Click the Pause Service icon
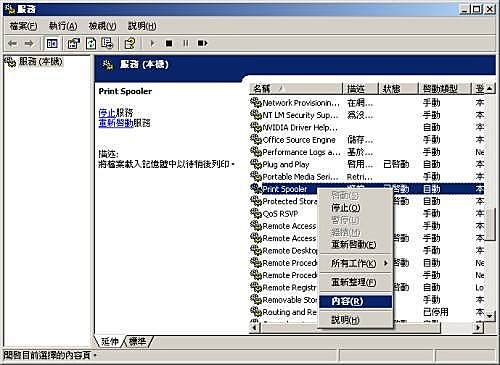 [186, 43]
